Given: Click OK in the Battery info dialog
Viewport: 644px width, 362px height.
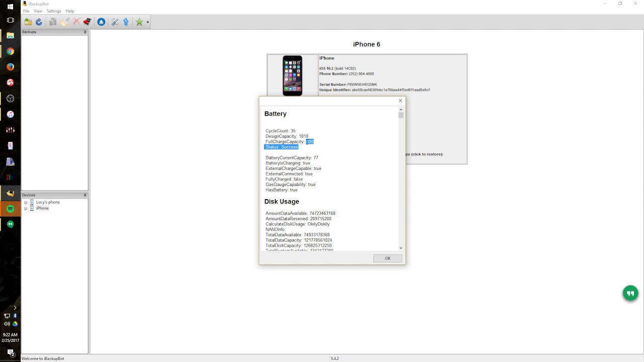Looking at the screenshot, I should (x=387, y=258).
